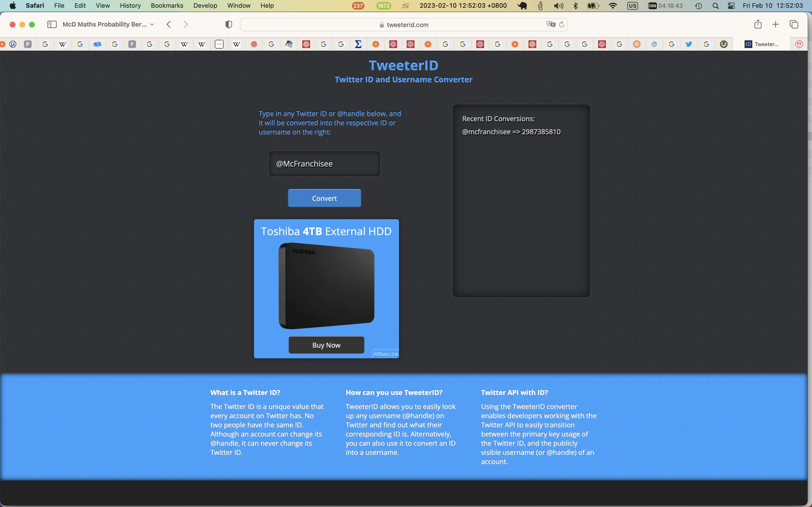Show tab overview icon

tap(794, 24)
